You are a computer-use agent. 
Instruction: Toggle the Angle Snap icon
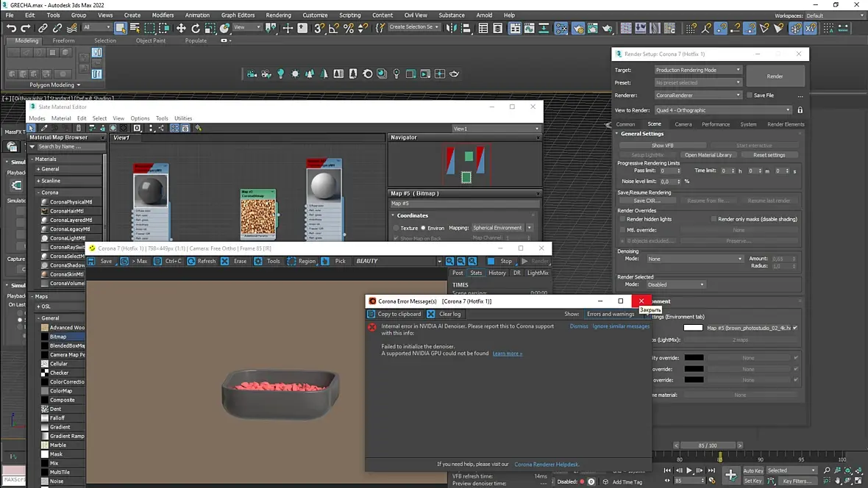click(x=333, y=28)
